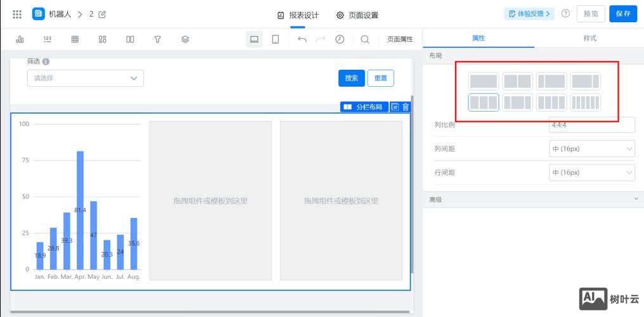This screenshot has width=644, height=317.
Task: Click the 预览 preview button
Action: [x=591, y=13]
